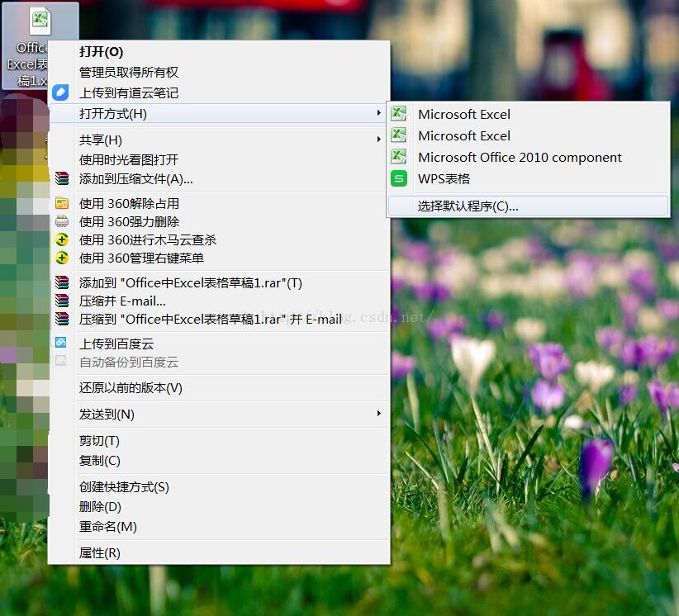Choose 创建快捷方式(S)
The image size is (679, 616).
[x=220, y=487]
